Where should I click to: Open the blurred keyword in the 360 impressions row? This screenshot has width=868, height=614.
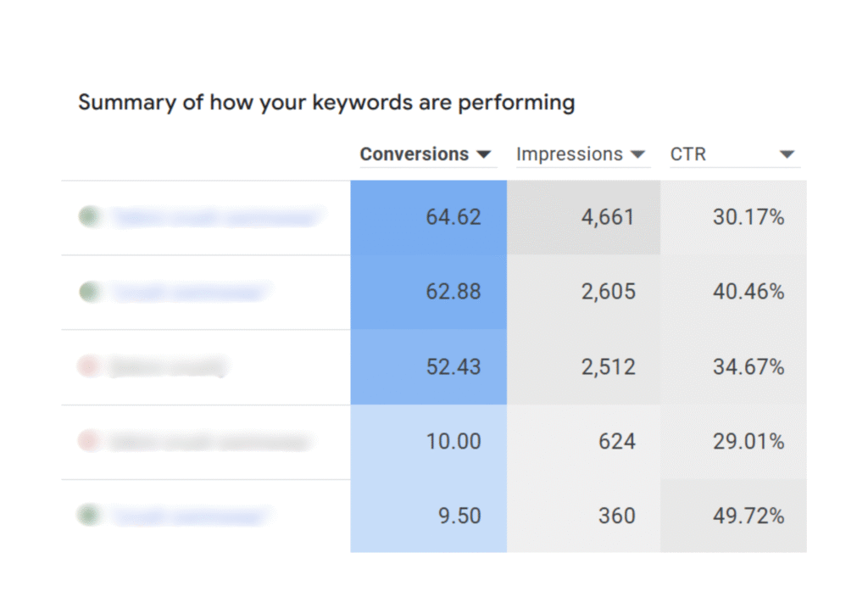189,516
